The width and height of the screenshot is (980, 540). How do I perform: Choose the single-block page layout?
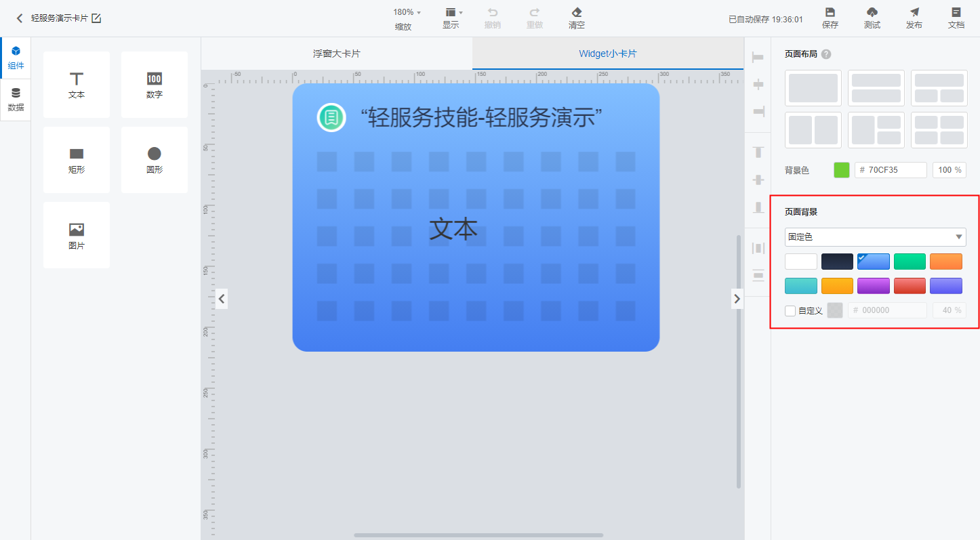(x=813, y=88)
